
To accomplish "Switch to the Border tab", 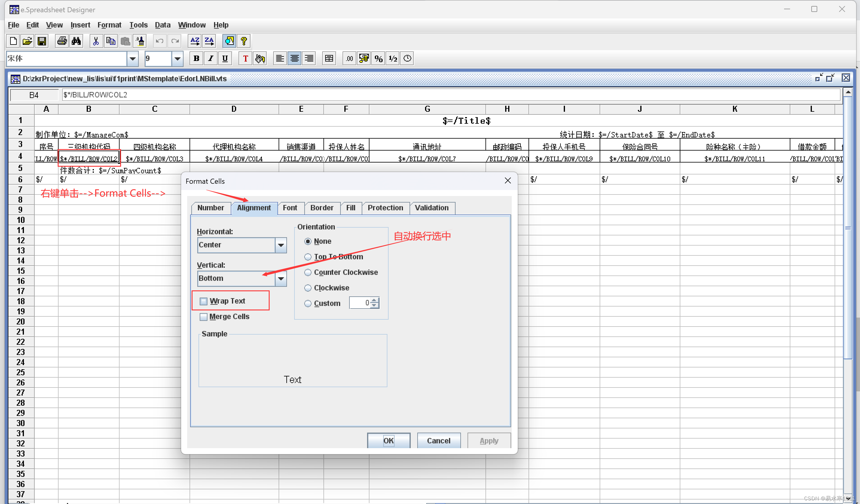I will (322, 208).
